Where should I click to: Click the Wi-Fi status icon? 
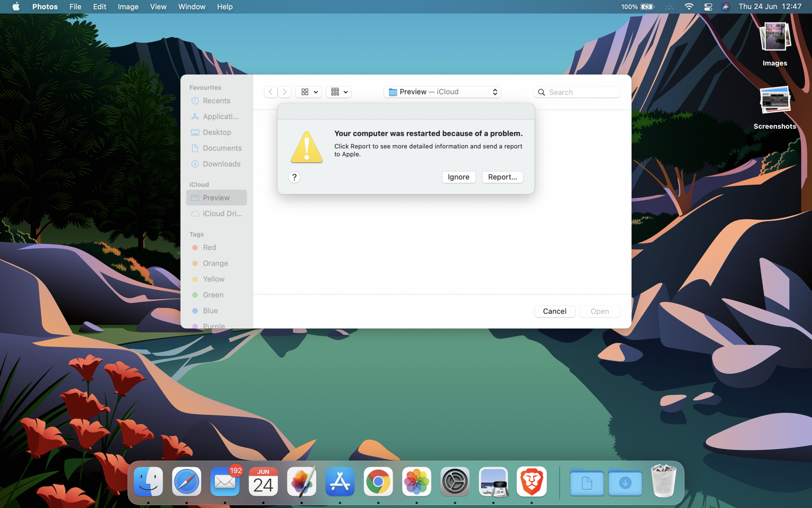tap(689, 7)
